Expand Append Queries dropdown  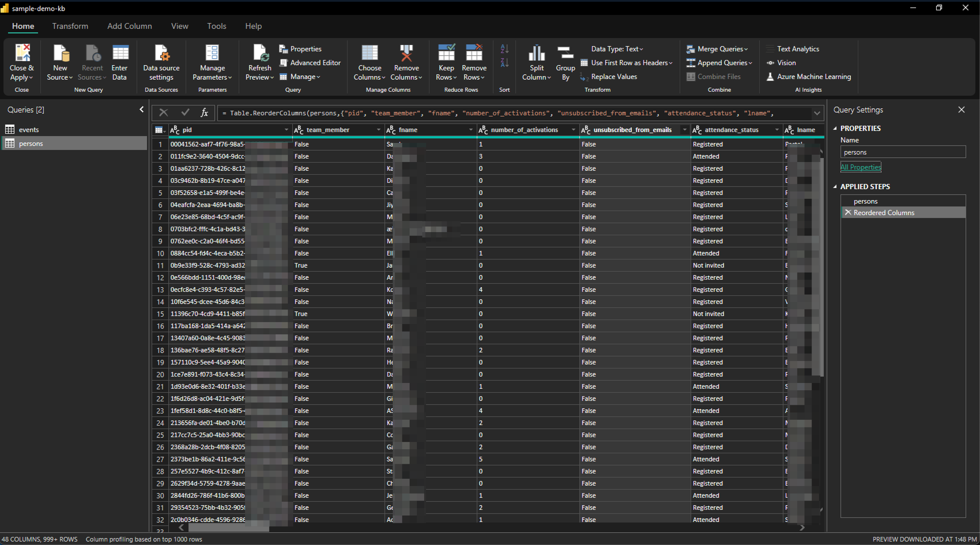750,63
